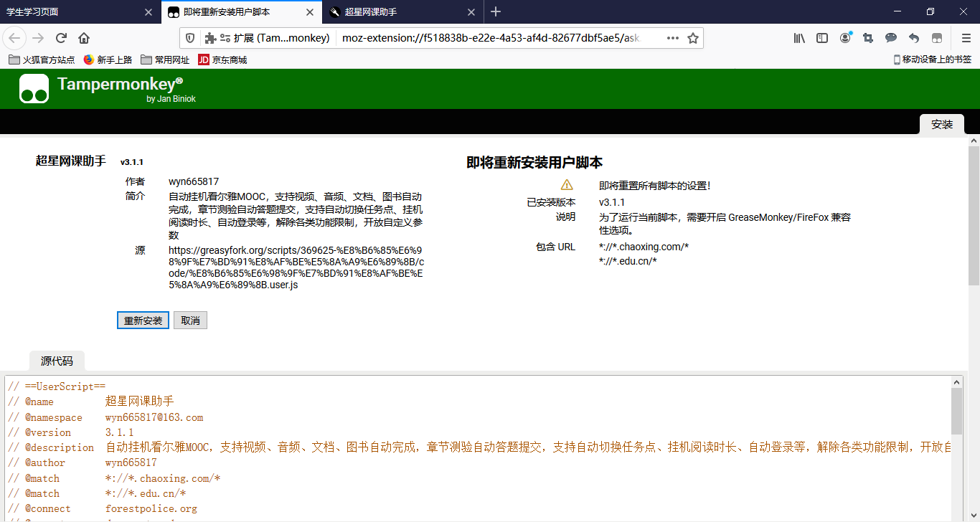
Task: Select the 安装 tab
Action: click(x=942, y=124)
